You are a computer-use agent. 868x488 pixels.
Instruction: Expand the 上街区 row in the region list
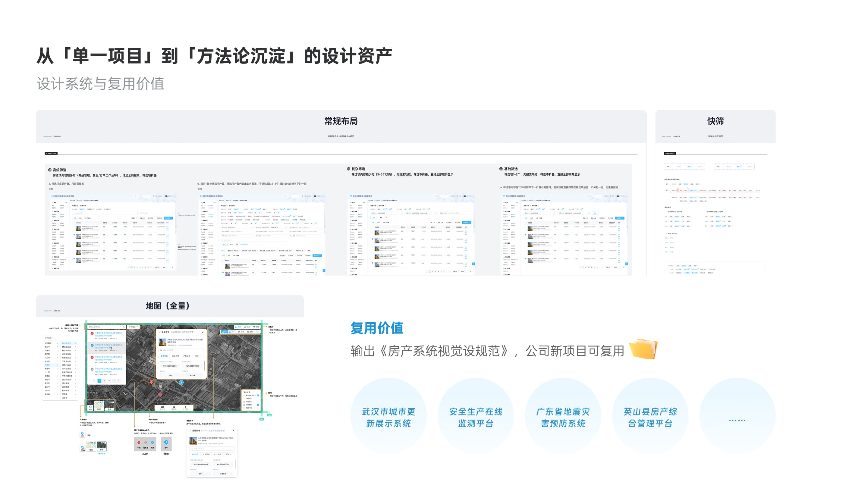[52, 391]
